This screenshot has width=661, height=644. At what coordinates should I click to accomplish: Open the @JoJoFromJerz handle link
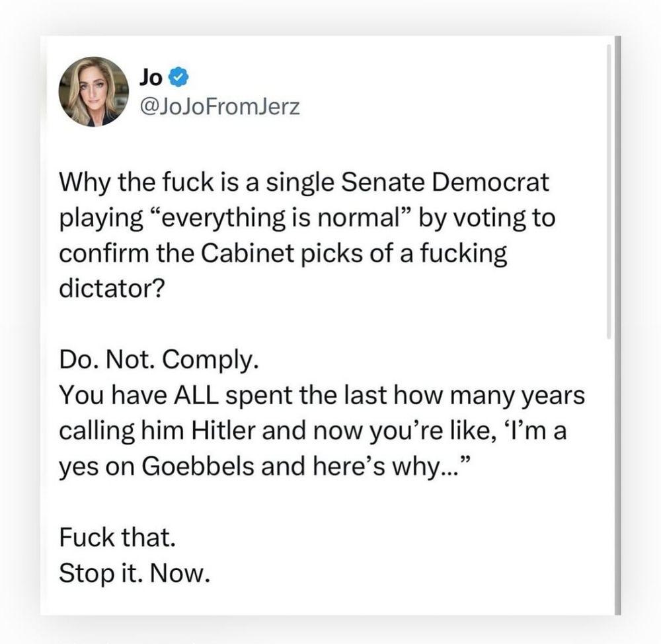(x=219, y=106)
